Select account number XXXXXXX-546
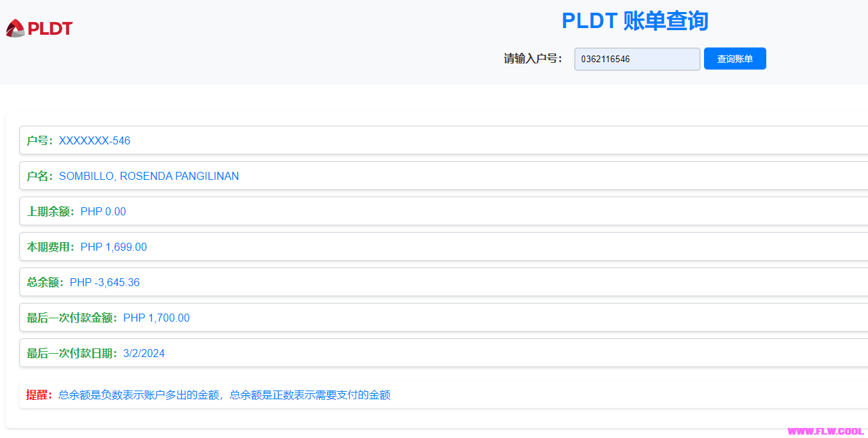Screen dimensions: 868x438 (x=94, y=140)
